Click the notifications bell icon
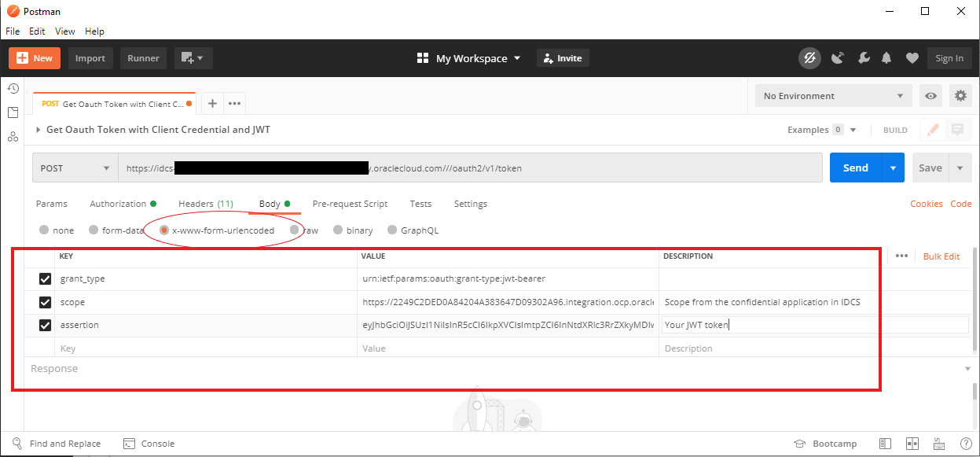 [x=886, y=58]
